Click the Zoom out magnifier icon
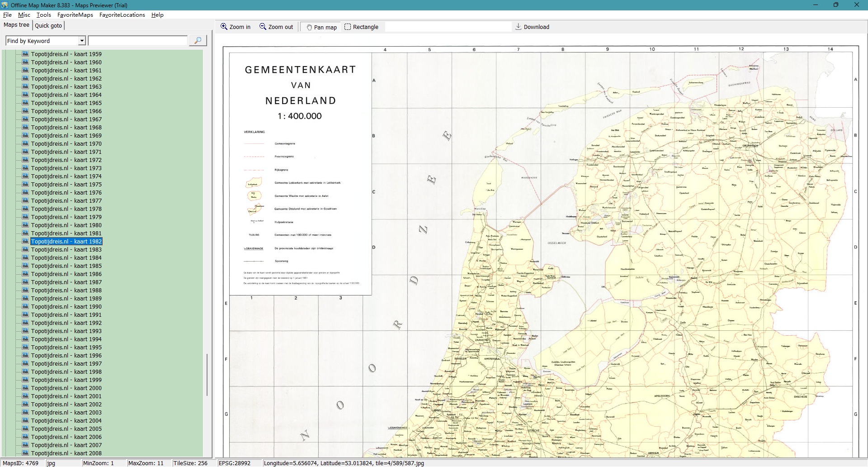Image resolution: width=868 pixels, height=467 pixels. 263,27
